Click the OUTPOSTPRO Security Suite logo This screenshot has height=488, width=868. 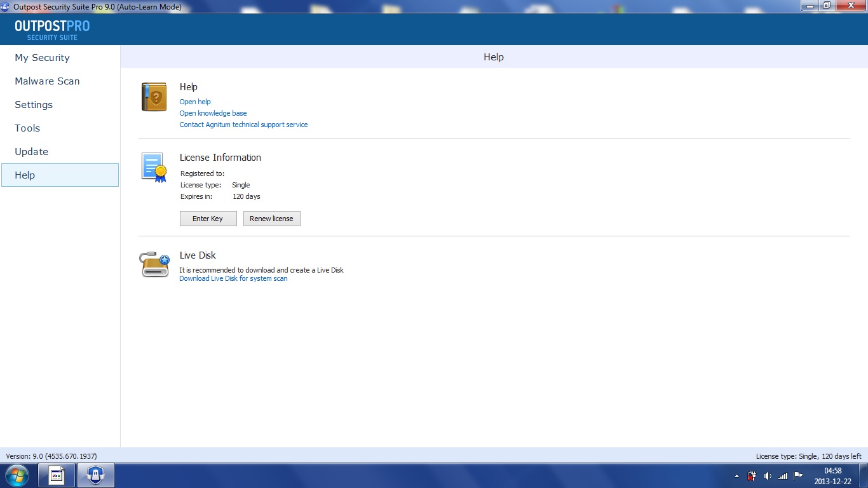[52, 30]
